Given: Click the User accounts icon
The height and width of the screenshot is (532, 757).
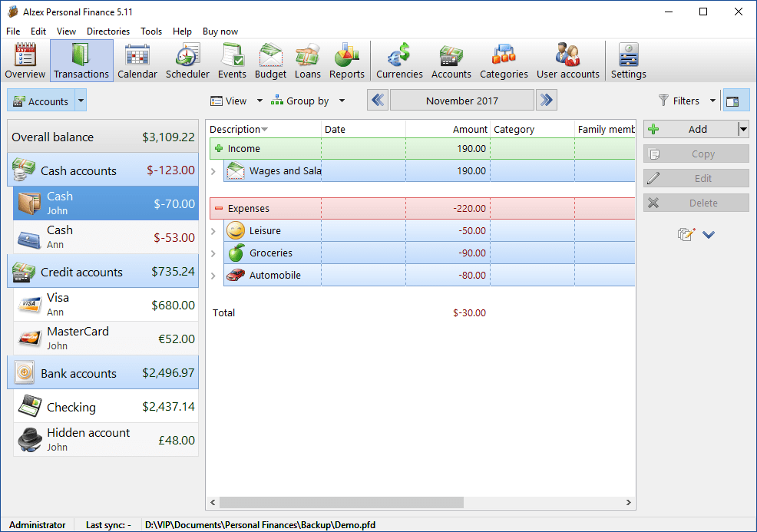Looking at the screenshot, I should click(x=567, y=60).
